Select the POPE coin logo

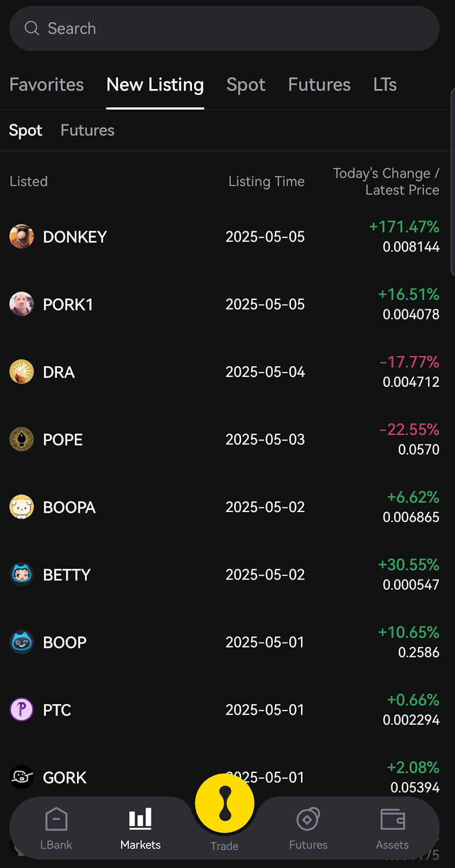pos(22,439)
